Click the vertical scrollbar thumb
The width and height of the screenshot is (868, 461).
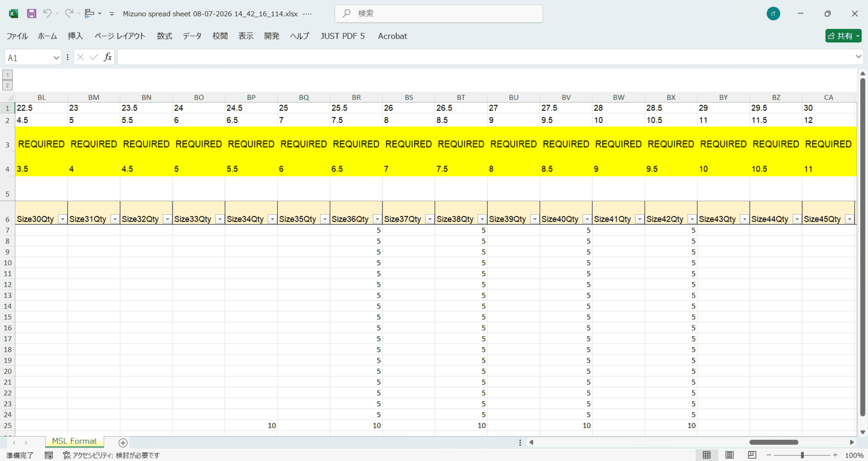[863, 247]
